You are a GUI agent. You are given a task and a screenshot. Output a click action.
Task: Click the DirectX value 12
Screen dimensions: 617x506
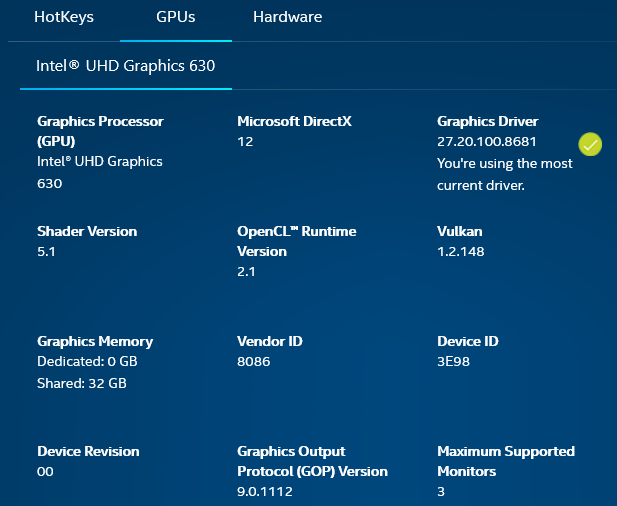245,142
